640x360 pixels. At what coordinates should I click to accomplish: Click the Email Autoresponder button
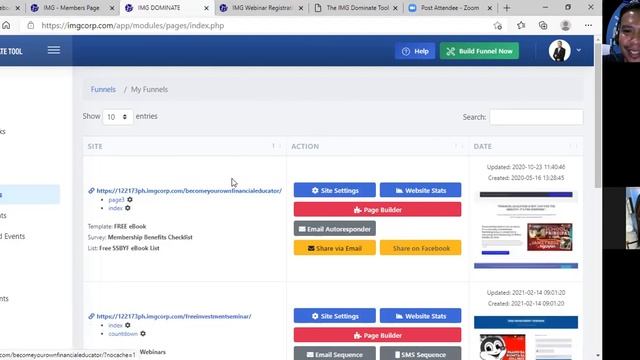coord(335,229)
